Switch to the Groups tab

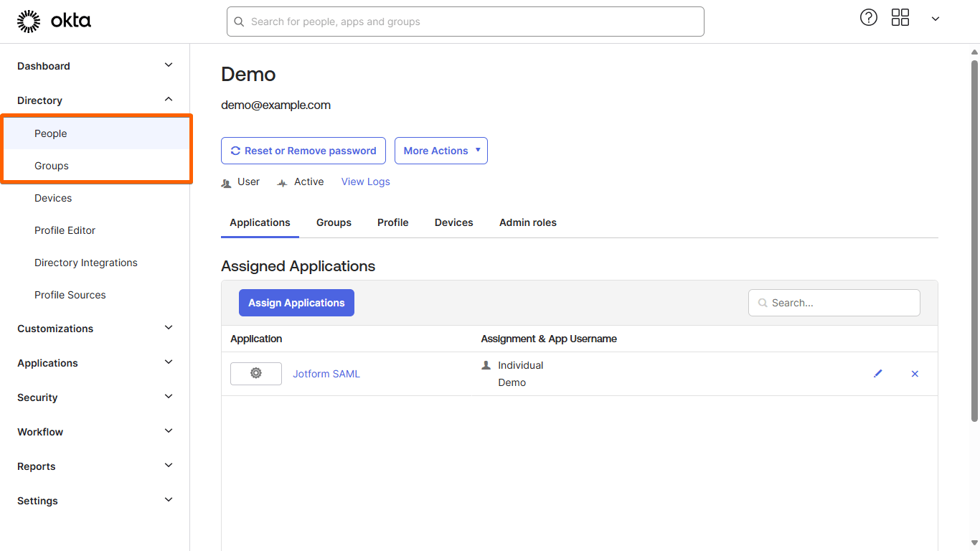pyautogui.click(x=334, y=222)
